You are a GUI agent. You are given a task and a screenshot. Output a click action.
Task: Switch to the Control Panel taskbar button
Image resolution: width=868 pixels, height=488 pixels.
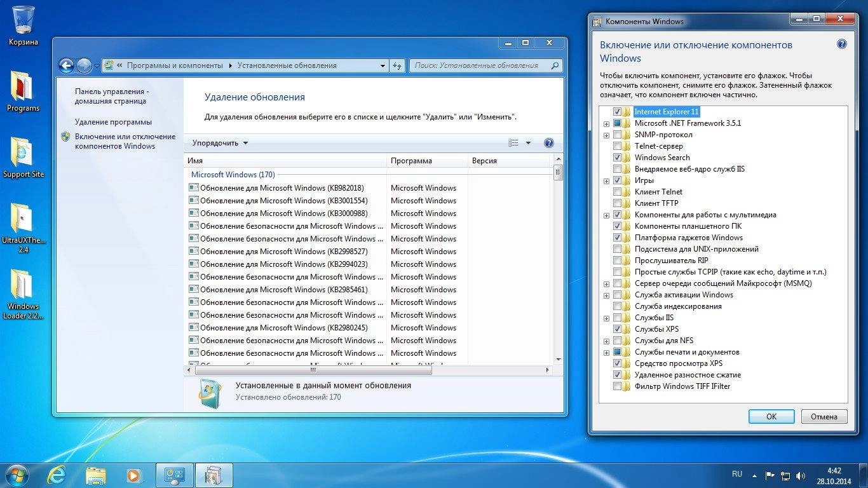click(174, 475)
